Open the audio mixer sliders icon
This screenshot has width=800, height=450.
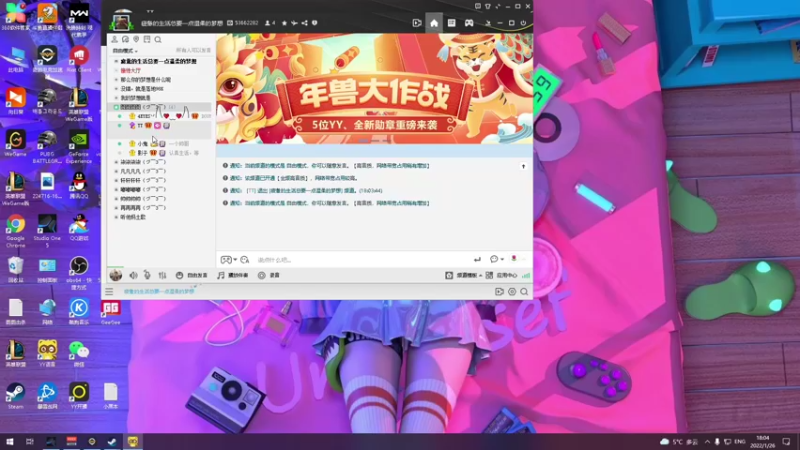coord(162,275)
